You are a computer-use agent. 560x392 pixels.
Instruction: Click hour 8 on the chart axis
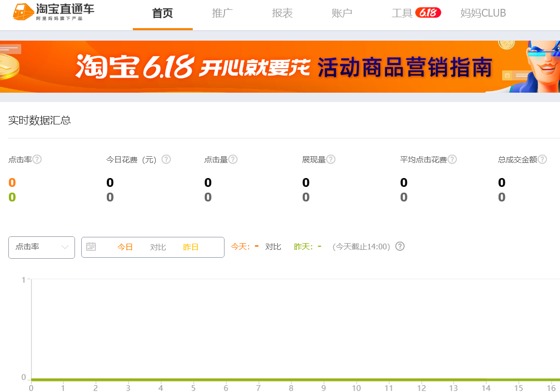[291, 388]
